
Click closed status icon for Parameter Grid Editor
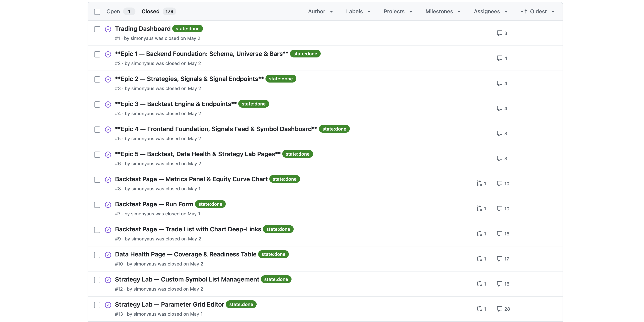pos(108,305)
